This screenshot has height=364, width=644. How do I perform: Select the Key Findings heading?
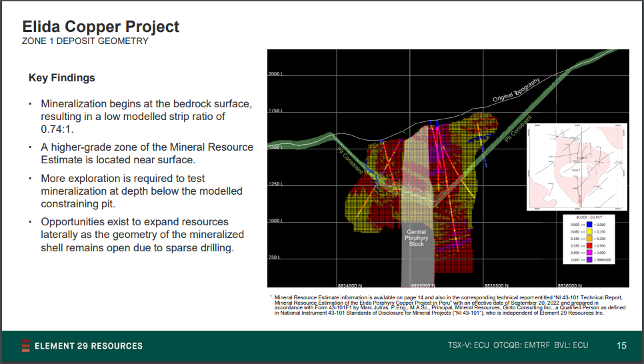coord(62,78)
